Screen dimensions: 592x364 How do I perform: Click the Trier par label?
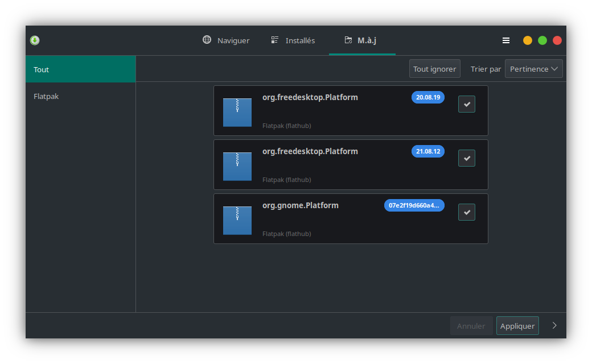pyautogui.click(x=486, y=69)
